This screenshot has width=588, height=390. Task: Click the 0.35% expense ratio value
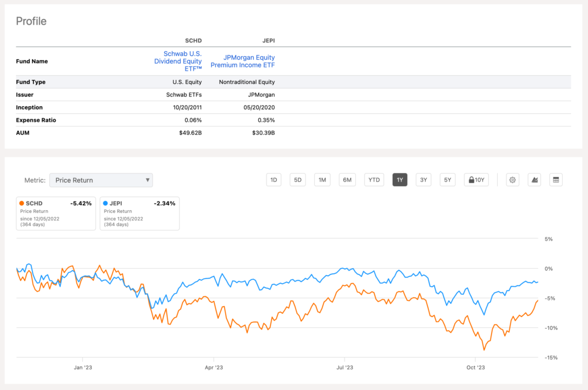pos(266,120)
